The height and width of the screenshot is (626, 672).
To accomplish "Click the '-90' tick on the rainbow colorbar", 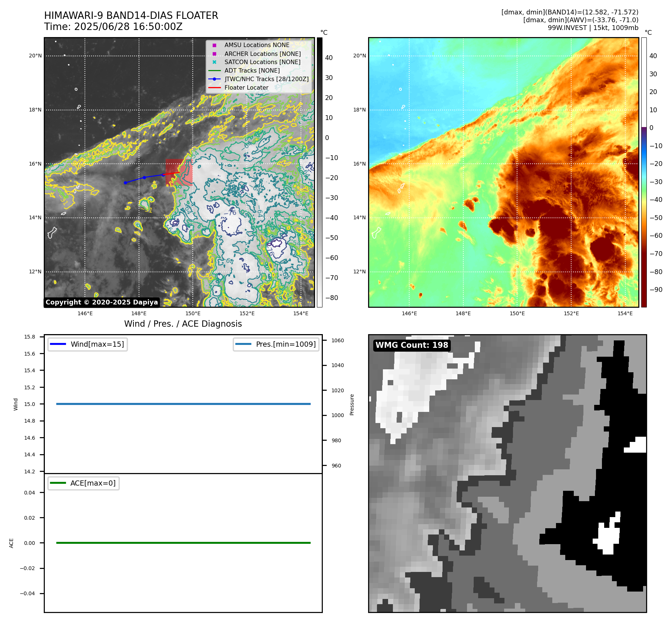I will pyautogui.click(x=656, y=290).
